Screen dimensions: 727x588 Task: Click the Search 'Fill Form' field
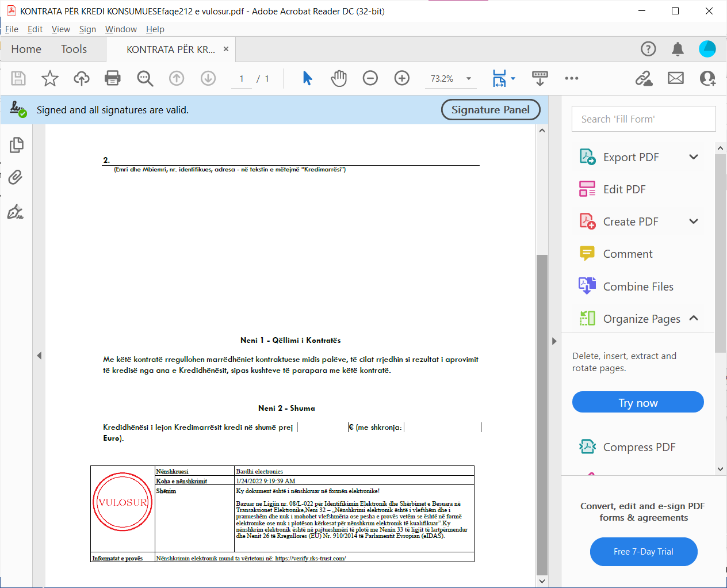tap(644, 119)
